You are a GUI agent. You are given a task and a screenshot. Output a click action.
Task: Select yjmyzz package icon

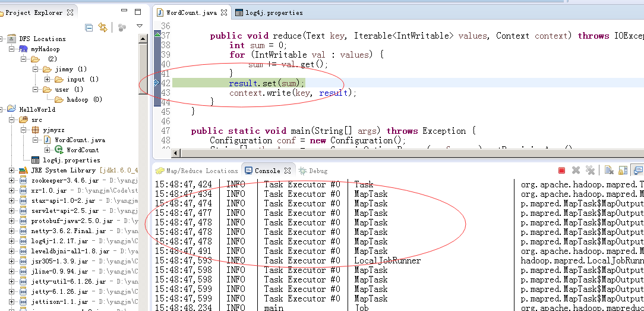click(x=35, y=130)
